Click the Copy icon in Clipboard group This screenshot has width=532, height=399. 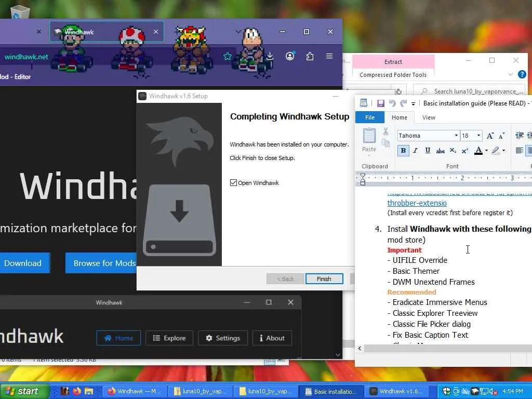coord(386,143)
